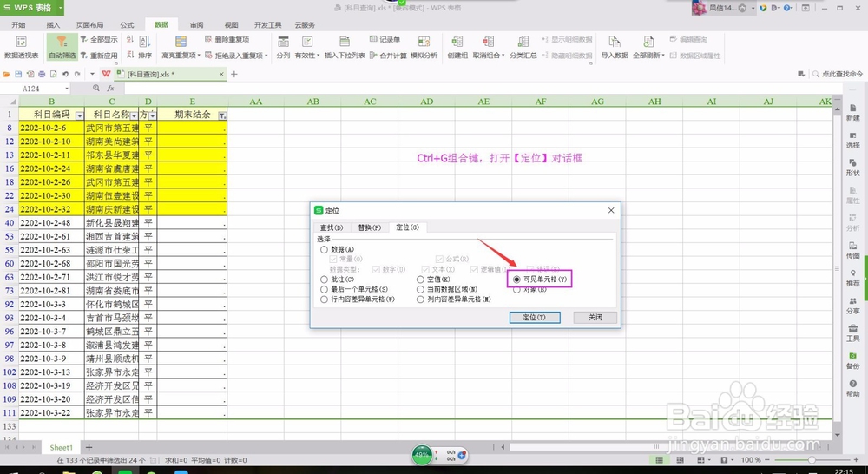Switch to the 替换(P) dialog tab

pyautogui.click(x=369, y=227)
